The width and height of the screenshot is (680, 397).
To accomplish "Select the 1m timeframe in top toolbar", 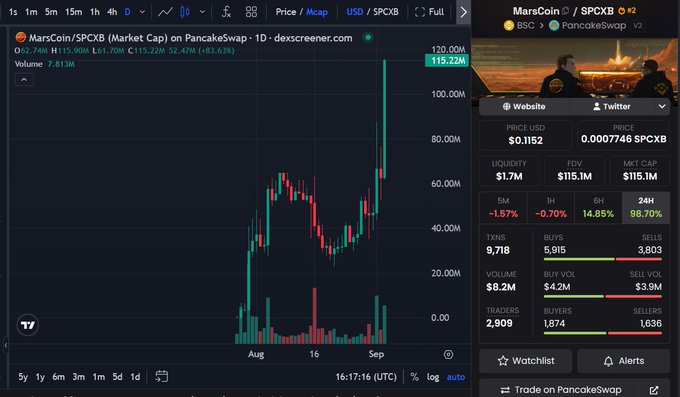I will click(31, 12).
